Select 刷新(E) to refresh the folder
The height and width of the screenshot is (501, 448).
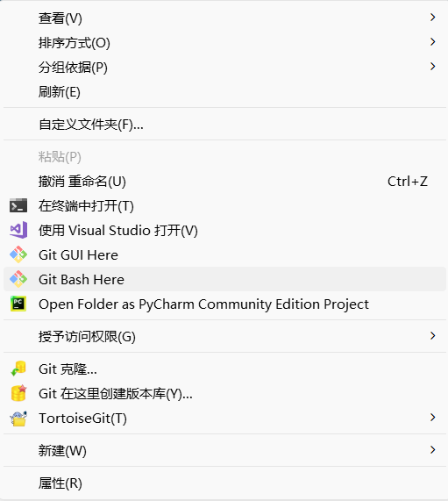pyautogui.click(x=224, y=92)
